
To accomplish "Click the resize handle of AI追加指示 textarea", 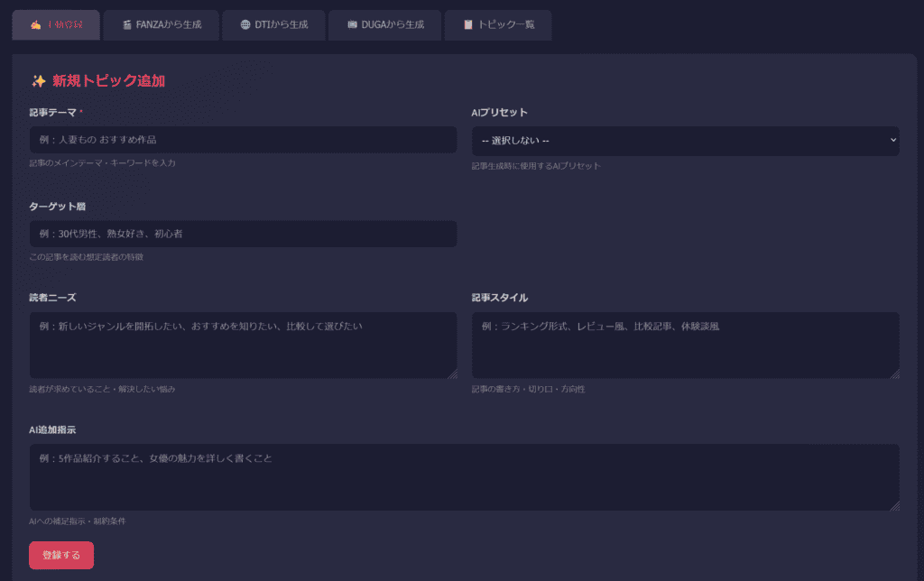I will pyautogui.click(x=894, y=505).
